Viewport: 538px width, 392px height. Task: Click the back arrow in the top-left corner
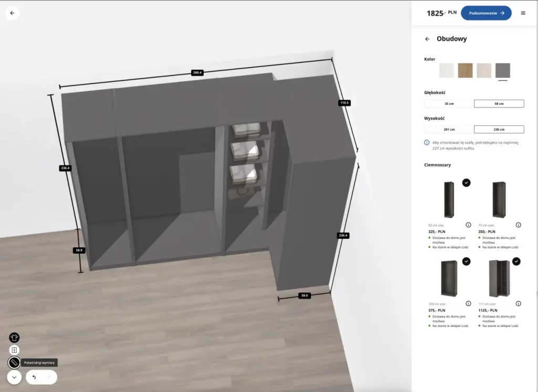[12, 13]
